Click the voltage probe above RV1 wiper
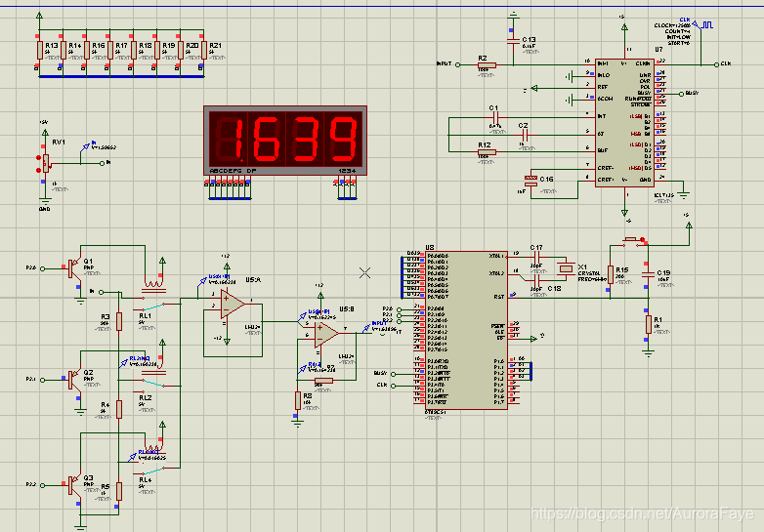The image size is (764, 532). [x=86, y=146]
